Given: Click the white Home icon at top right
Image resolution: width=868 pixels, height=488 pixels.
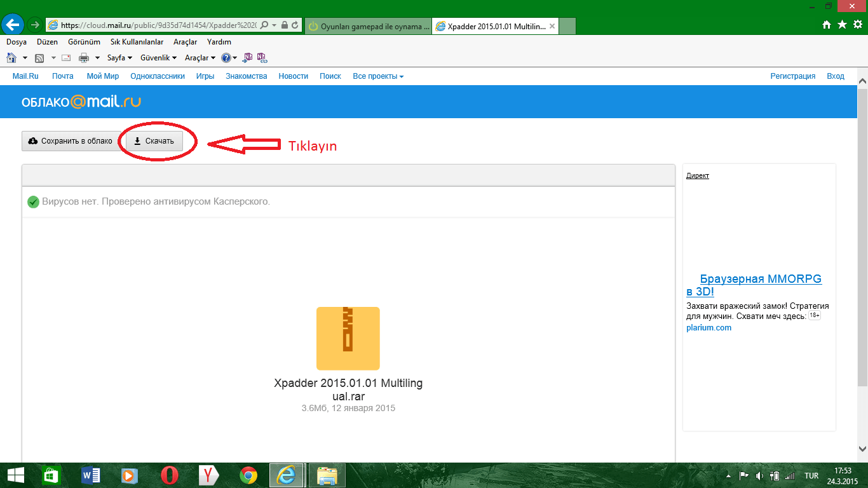Looking at the screenshot, I should (827, 25).
